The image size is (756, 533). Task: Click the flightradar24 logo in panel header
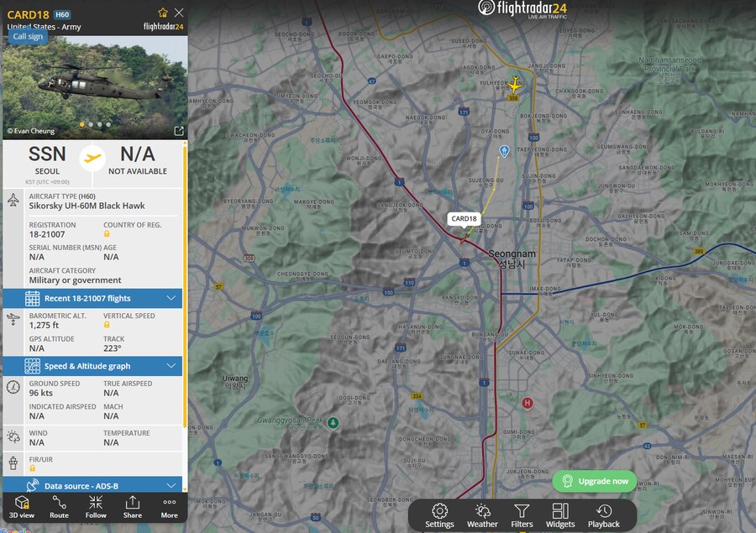pos(164,27)
